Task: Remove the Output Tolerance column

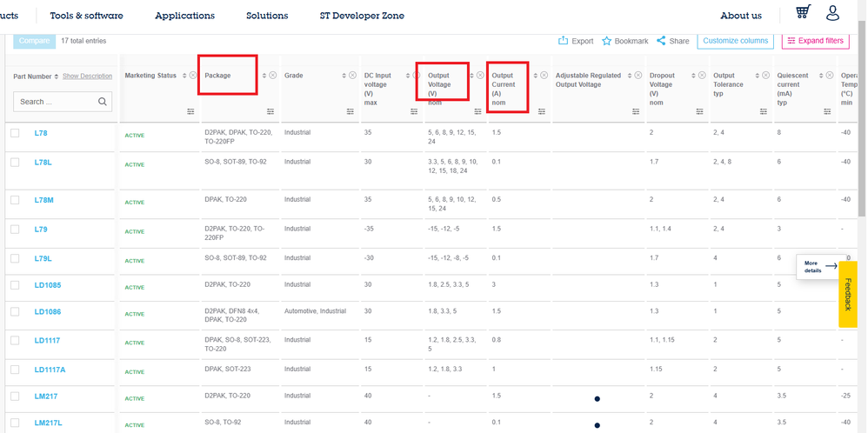Action: point(765,76)
